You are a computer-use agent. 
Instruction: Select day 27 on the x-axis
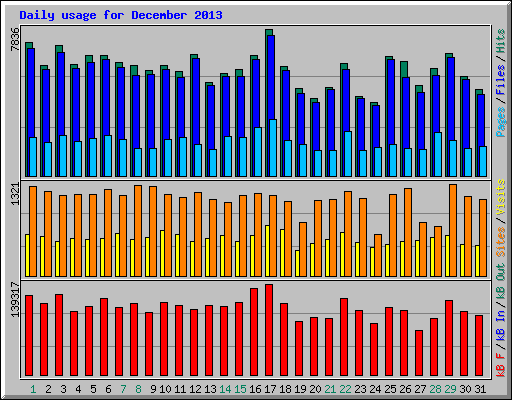tap(420, 389)
